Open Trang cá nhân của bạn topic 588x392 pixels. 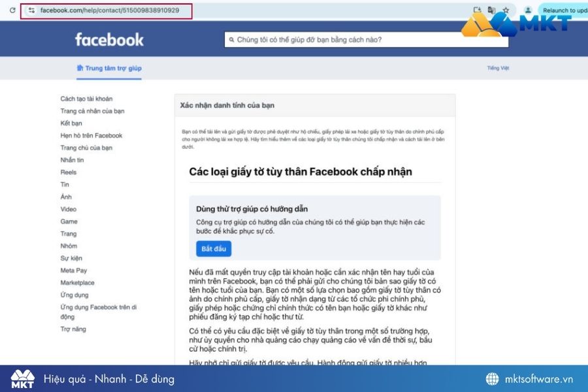pos(92,111)
